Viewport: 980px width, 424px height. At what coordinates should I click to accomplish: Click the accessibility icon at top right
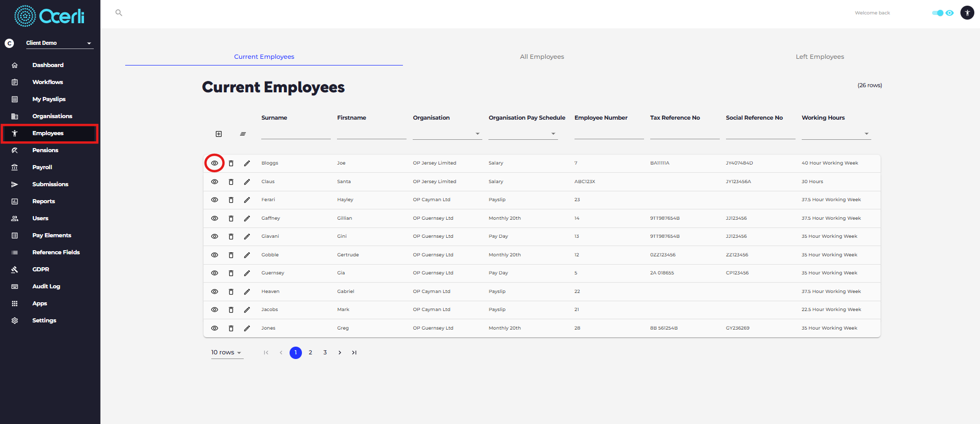click(967, 13)
